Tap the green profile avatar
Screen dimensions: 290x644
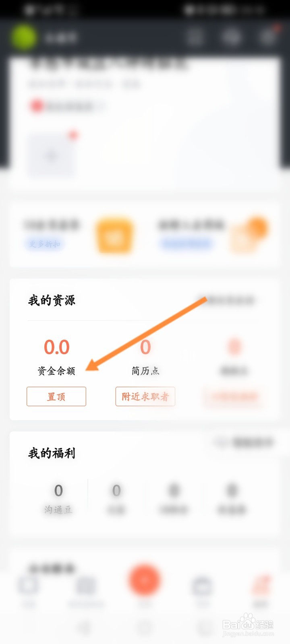(x=24, y=37)
